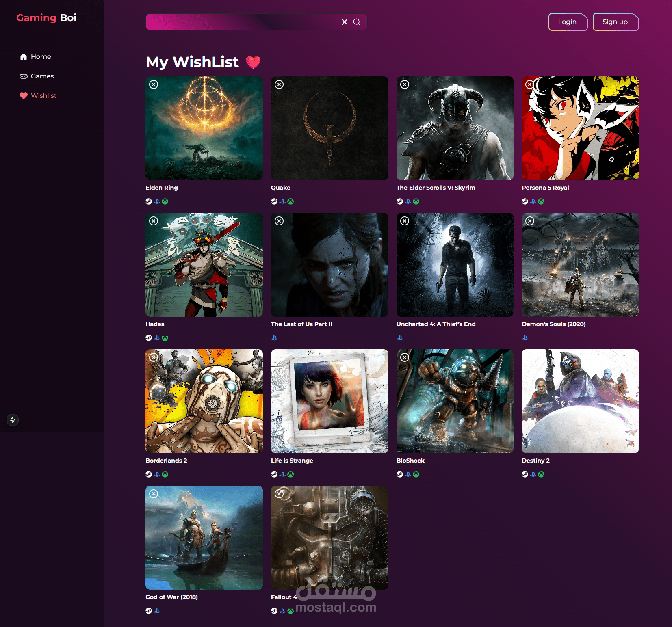Click Xbox icon under Life is Strange
This screenshot has width=672, height=627.
[290, 474]
